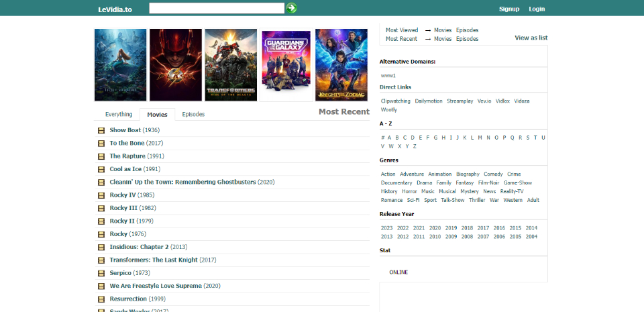This screenshot has height=312, width=644.
Task: Open Serpico (1973) title
Action: click(129, 273)
